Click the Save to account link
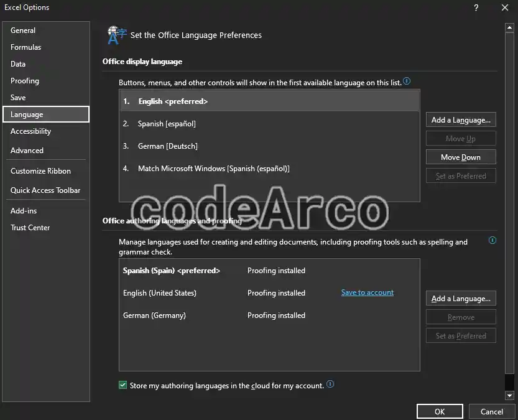The height and width of the screenshot is (420, 518). (368, 292)
